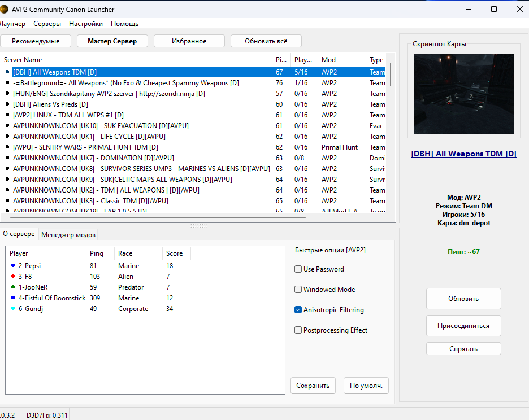Viewport: 529px width, 420px height.
Task: Click status dot of [DBH] All Weapons TDM
Action: pyautogui.click(x=7, y=72)
